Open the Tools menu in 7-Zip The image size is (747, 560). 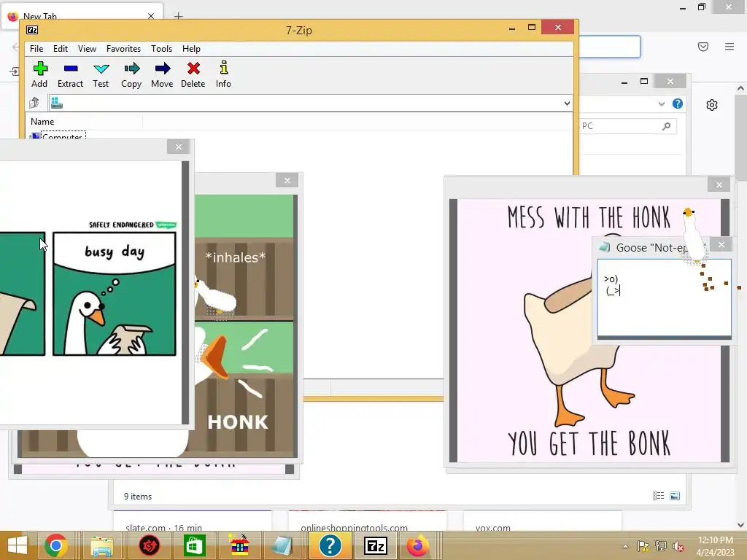[161, 49]
